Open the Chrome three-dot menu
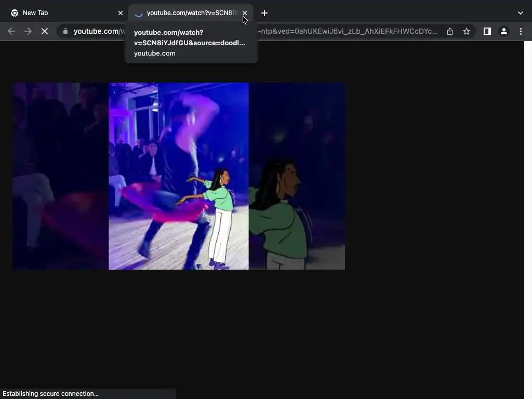 (521, 31)
